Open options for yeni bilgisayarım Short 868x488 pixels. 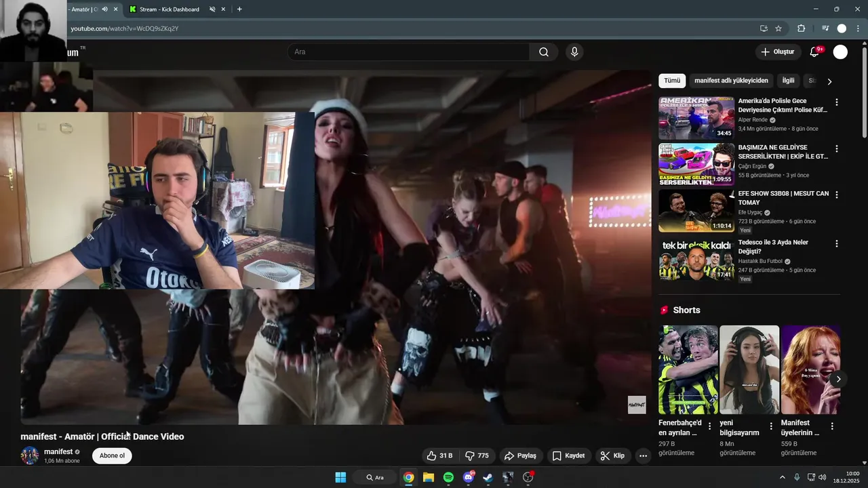click(771, 426)
